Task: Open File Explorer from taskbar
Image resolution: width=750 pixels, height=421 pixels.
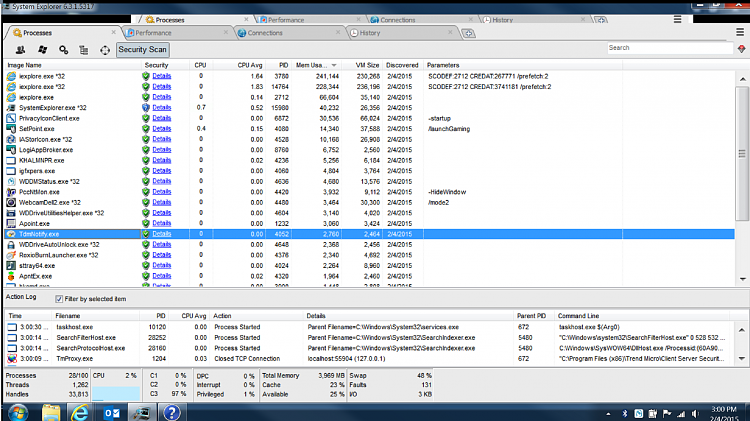Action: click(51, 412)
